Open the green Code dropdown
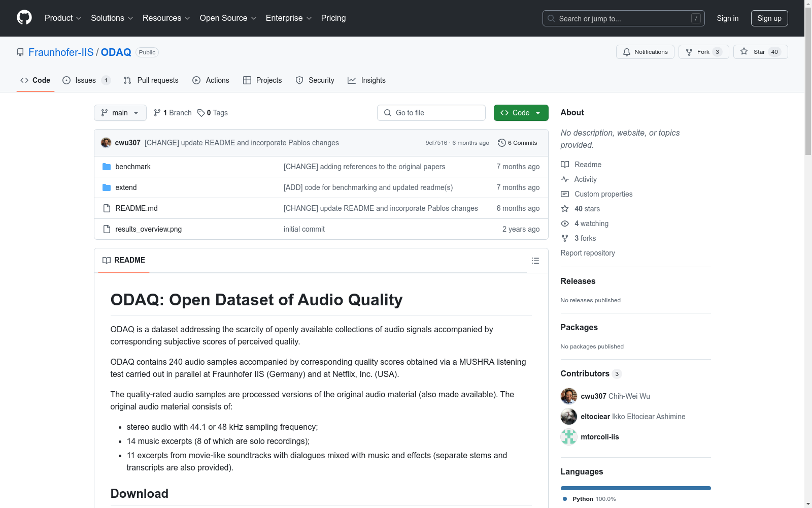 tap(521, 113)
